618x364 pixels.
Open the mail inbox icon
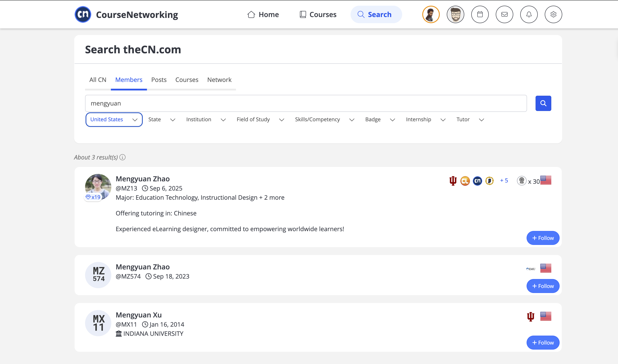click(x=504, y=14)
